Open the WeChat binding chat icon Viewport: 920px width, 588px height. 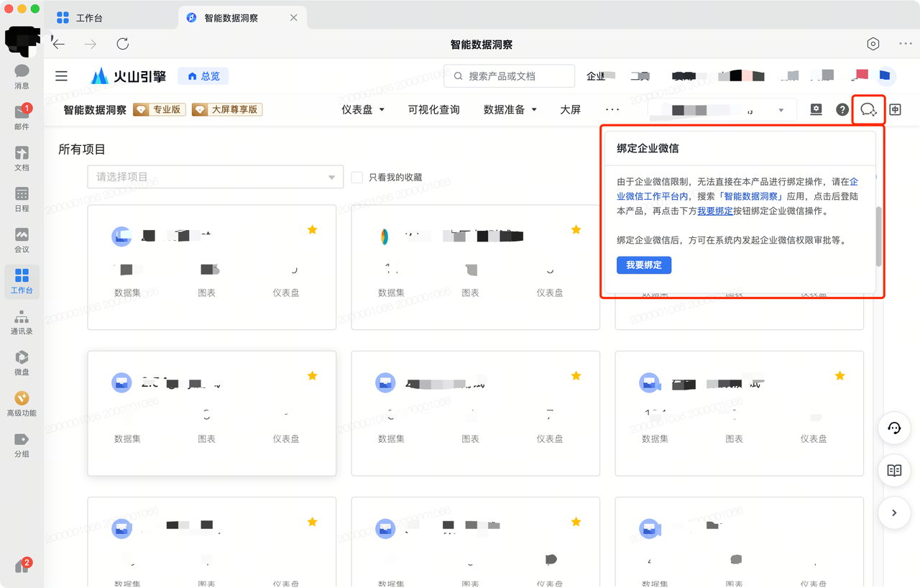coord(868,110)
